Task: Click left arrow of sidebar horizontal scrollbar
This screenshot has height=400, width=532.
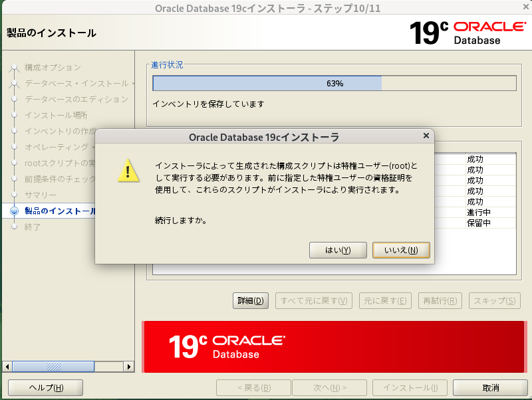Action: 7,366
